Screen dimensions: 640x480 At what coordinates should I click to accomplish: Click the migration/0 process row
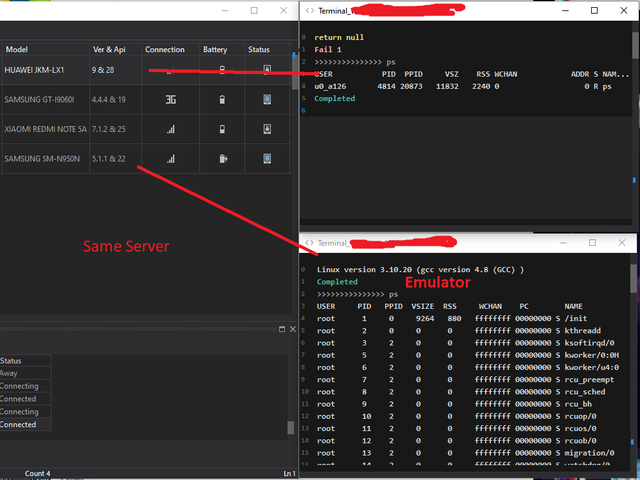pos(465,453)
